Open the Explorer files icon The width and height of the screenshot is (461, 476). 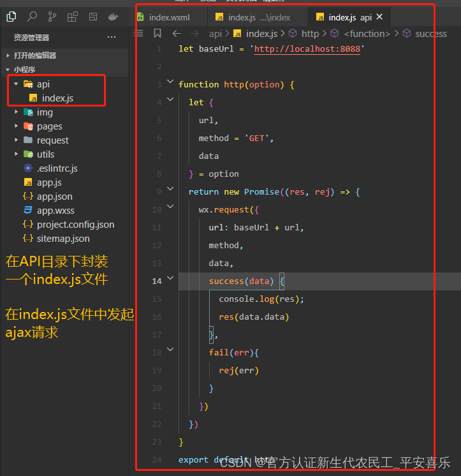coord(11,17)
